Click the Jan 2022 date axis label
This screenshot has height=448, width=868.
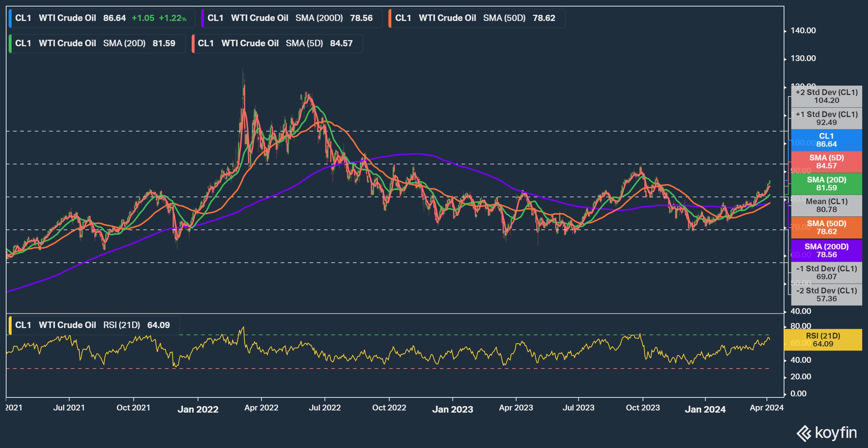pyautogui.click(x=198, y=409)
